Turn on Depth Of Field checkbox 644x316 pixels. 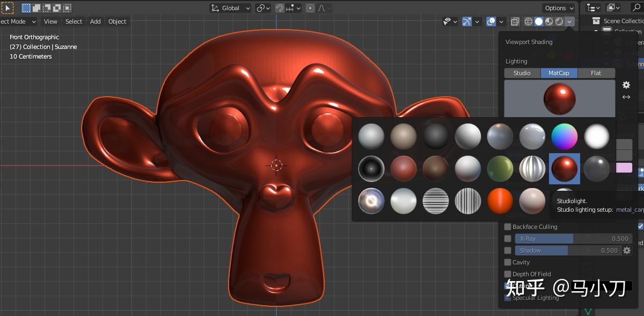pos(508,274)
